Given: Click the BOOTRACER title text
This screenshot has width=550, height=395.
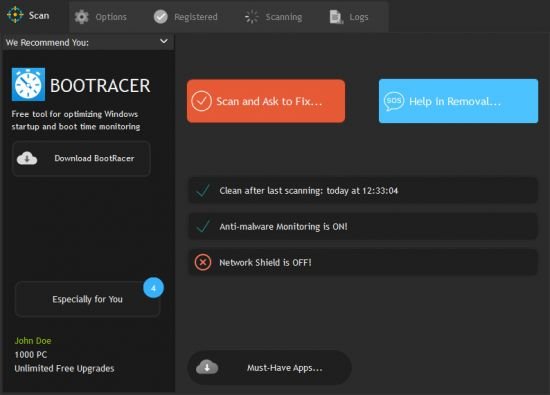Looking at the screenshot, I should (100, 86).
